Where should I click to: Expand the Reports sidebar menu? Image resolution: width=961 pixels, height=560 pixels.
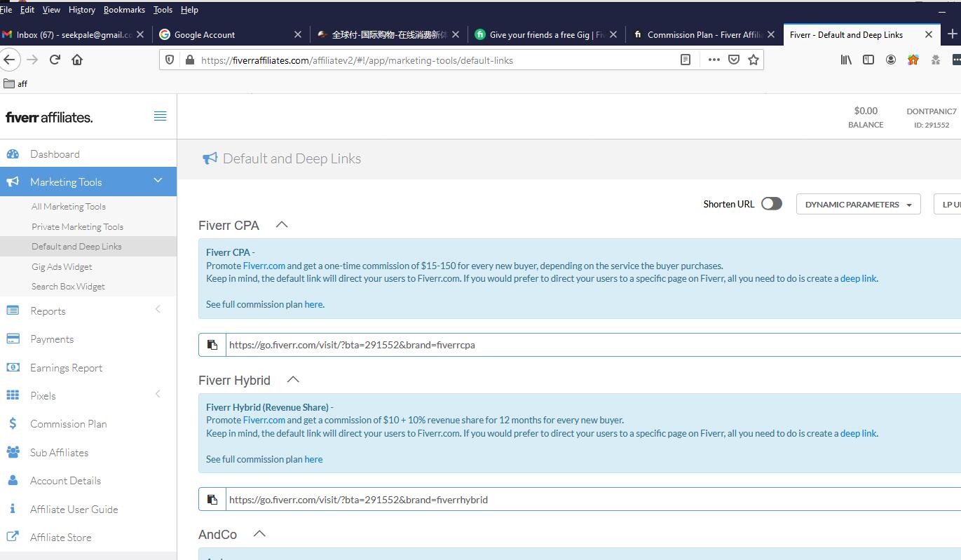[x=48, y=311]
